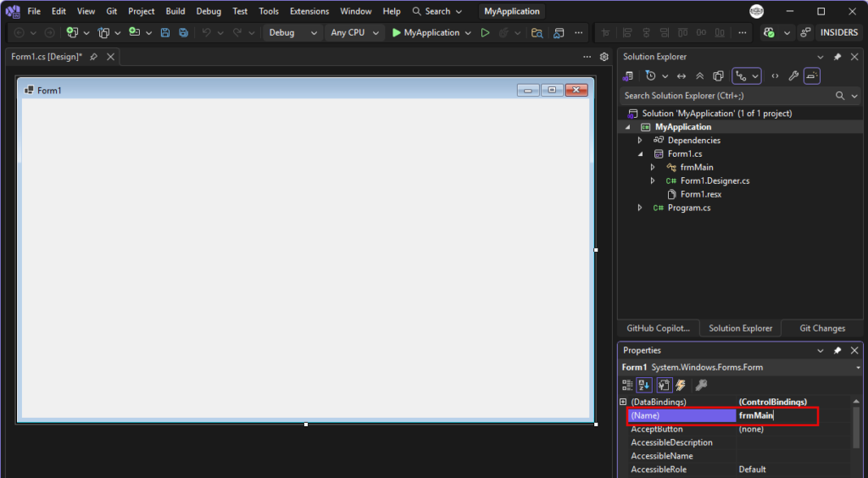Viewport: 868px width, 478px height.
Task: Click the Sync with Active Document icon
Action: coord(682,76)
